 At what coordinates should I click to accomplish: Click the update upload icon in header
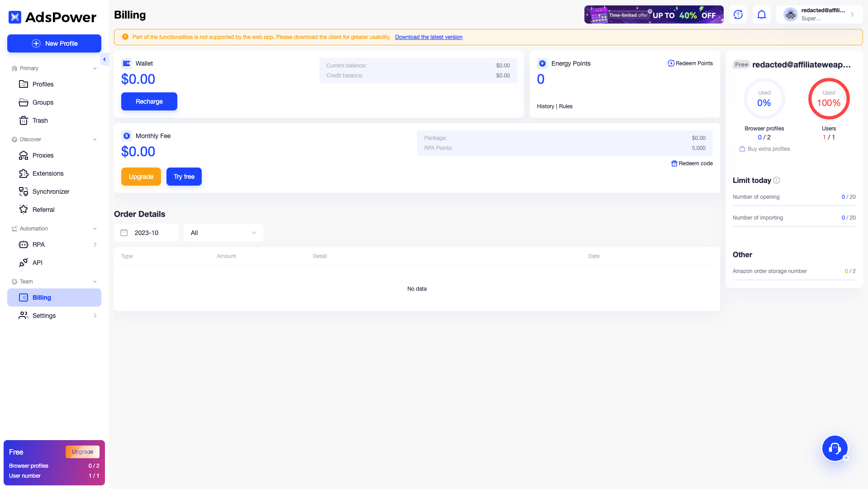coord(738,14)
